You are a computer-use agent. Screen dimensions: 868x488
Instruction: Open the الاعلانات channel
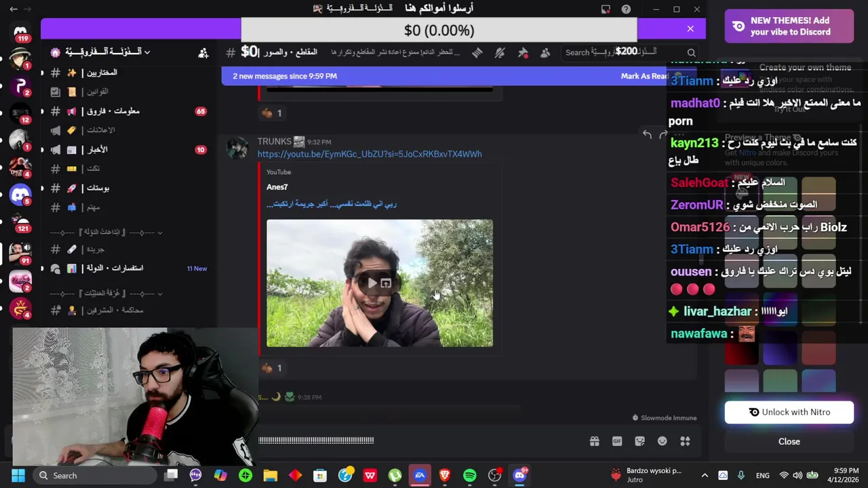pyautogui.click(x=127, y=130)
